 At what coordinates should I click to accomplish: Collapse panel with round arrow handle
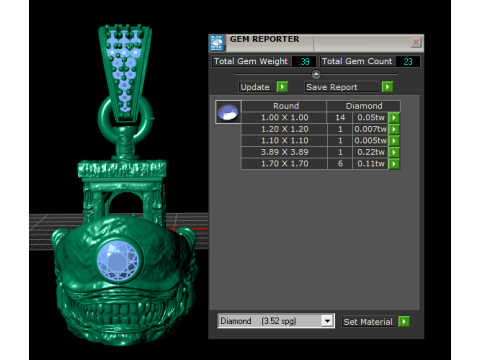(316, 74)
